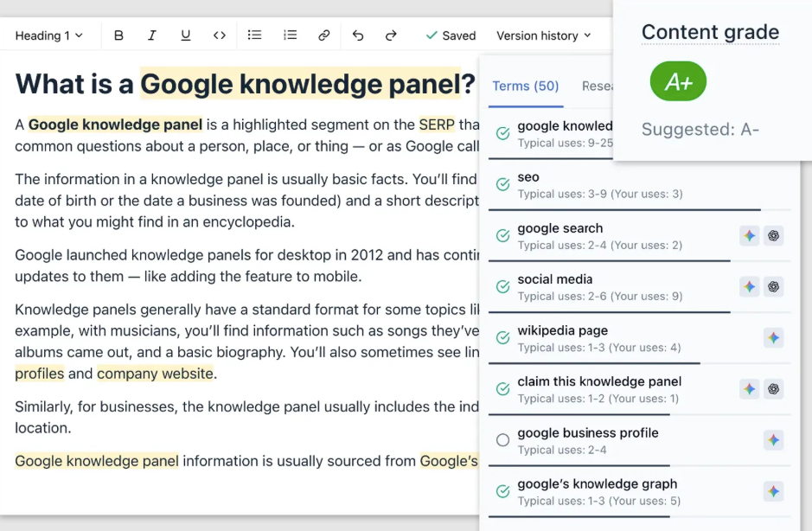Click the social media term label
The image size is (812, 531).
(554, 279)
